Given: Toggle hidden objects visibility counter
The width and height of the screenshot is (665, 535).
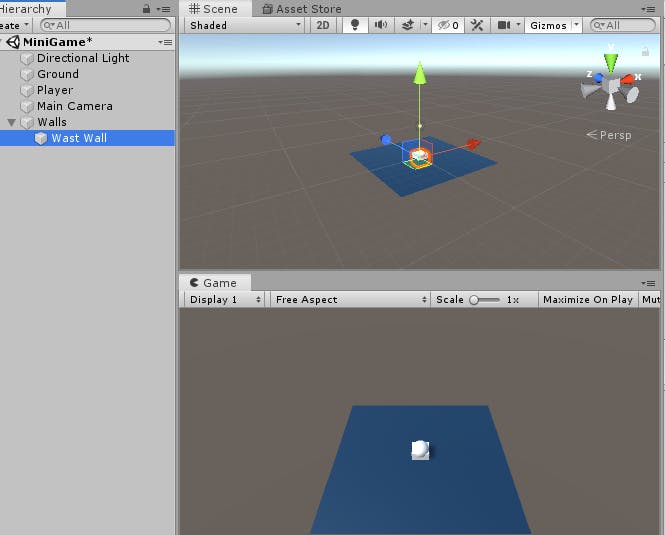Looking at the screenshot, I should pyautogui.click(x=448, y=25).
